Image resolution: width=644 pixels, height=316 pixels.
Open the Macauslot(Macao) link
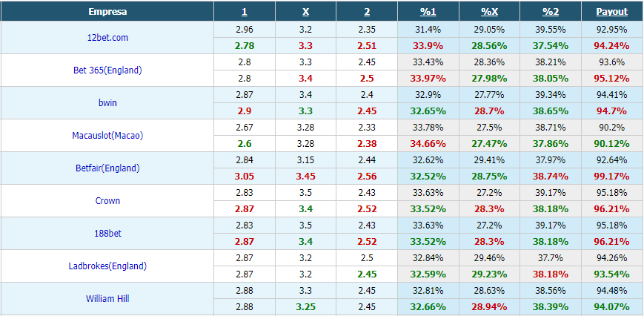pyautogui.click(x=107, y=136)
